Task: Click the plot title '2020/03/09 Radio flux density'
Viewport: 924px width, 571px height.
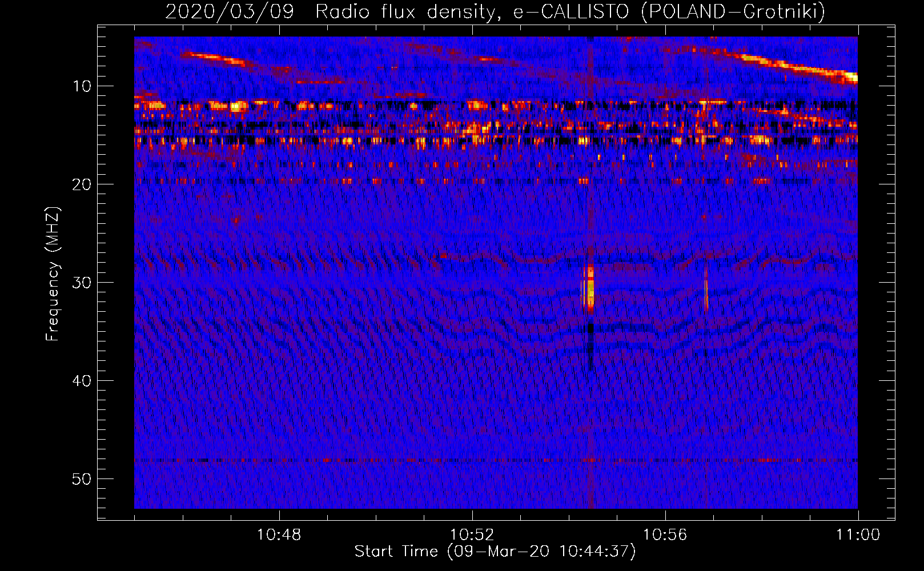Action: 330,11
